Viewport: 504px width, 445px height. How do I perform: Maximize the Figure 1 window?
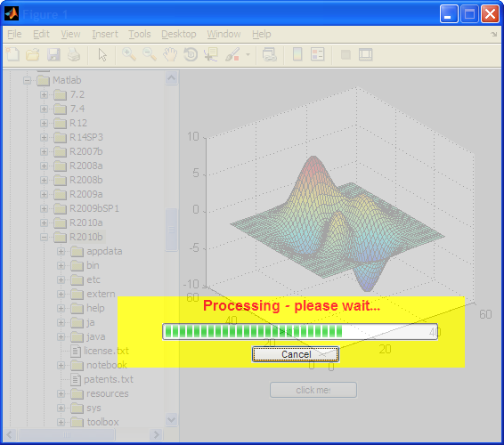pos(469,14)
